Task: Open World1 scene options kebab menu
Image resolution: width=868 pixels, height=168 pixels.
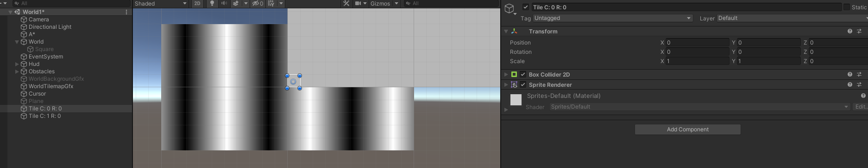Action: [126, 12]
